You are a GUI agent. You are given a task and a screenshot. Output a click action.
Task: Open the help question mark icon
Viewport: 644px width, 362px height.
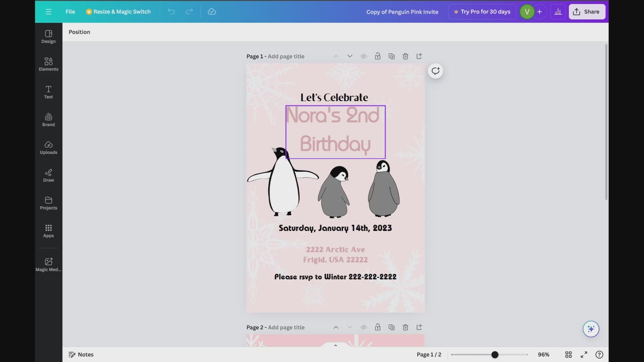tap(599, 355)
